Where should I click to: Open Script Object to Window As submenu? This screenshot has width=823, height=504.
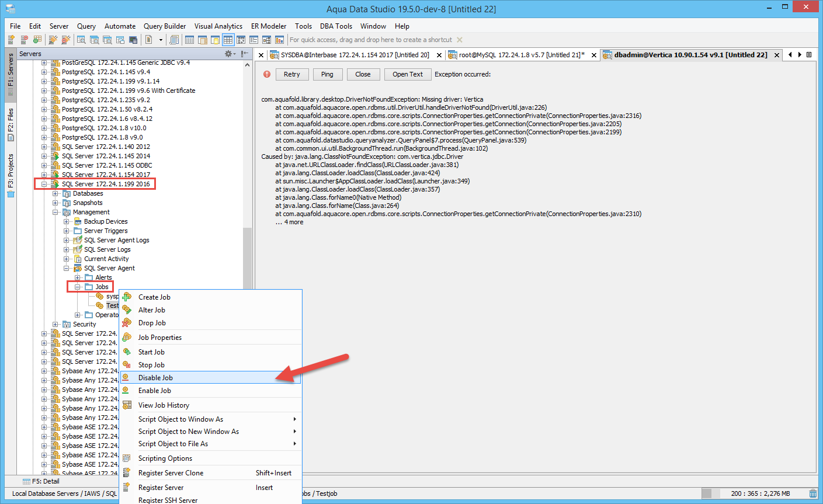211,419
